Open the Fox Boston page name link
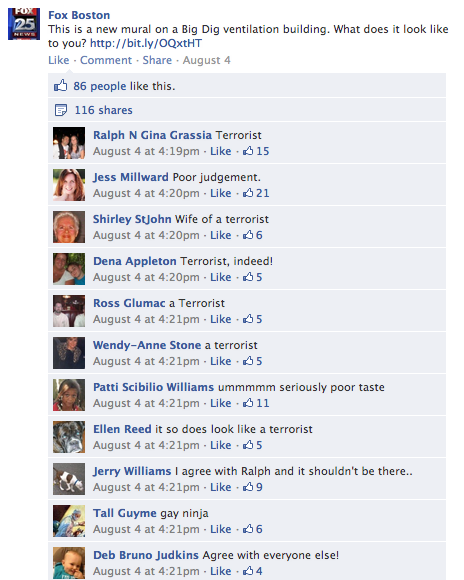The height and width of the screenshot is (580, 464). tap(79, 15)
